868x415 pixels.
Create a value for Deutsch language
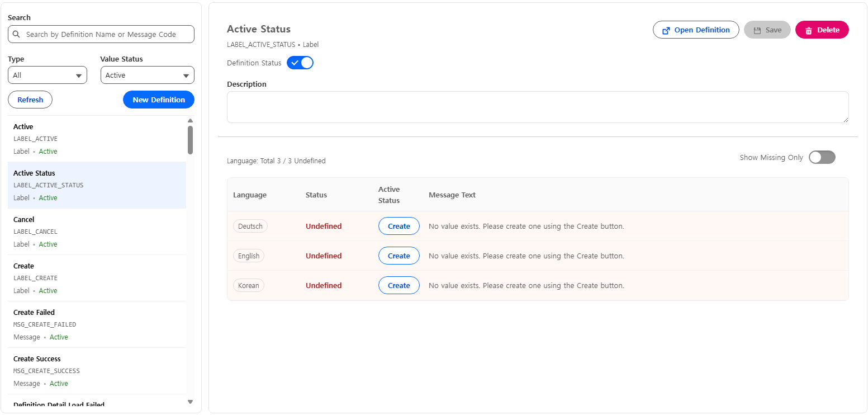tap(399, 226)
